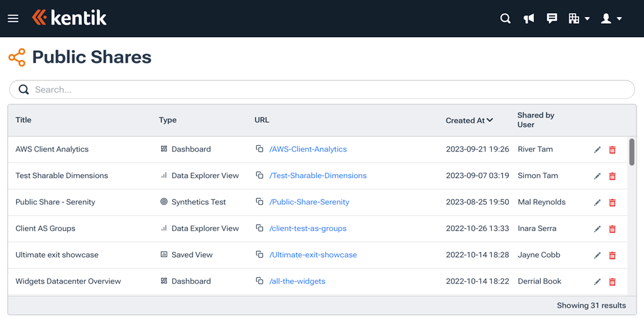Edit the Ultimate exit showcase share

(x=597, y=255)
